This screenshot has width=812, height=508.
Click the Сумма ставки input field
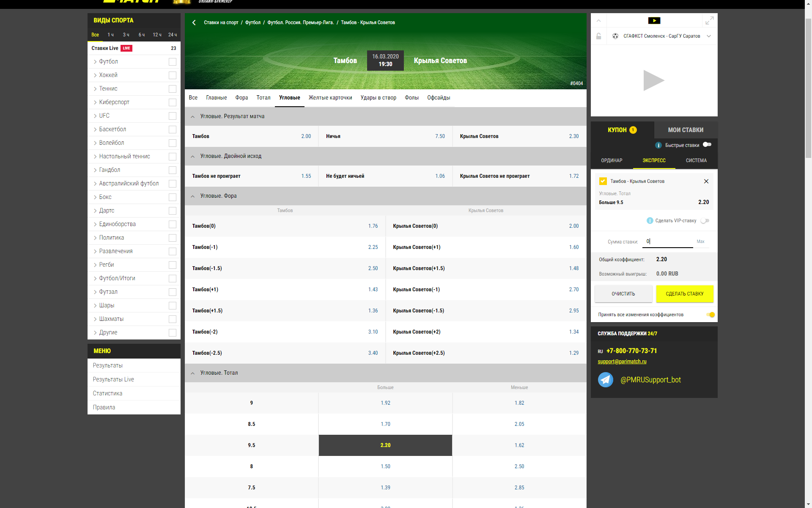667,241
